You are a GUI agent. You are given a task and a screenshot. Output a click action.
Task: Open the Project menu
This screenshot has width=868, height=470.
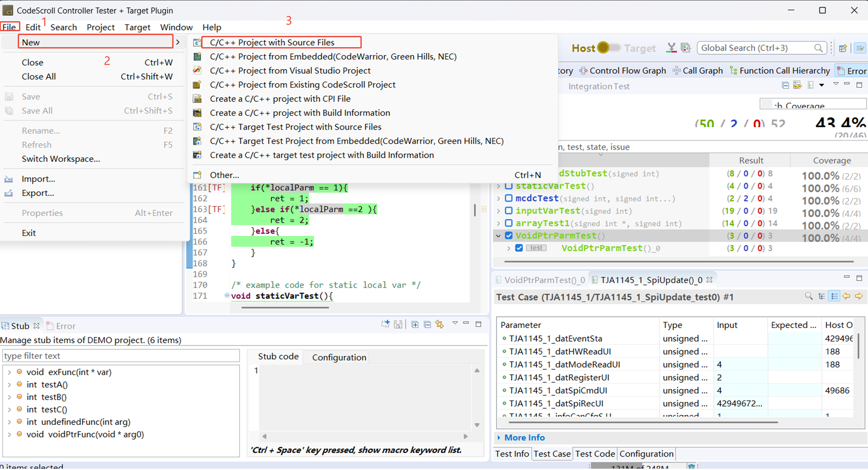(x=100, y=27)
